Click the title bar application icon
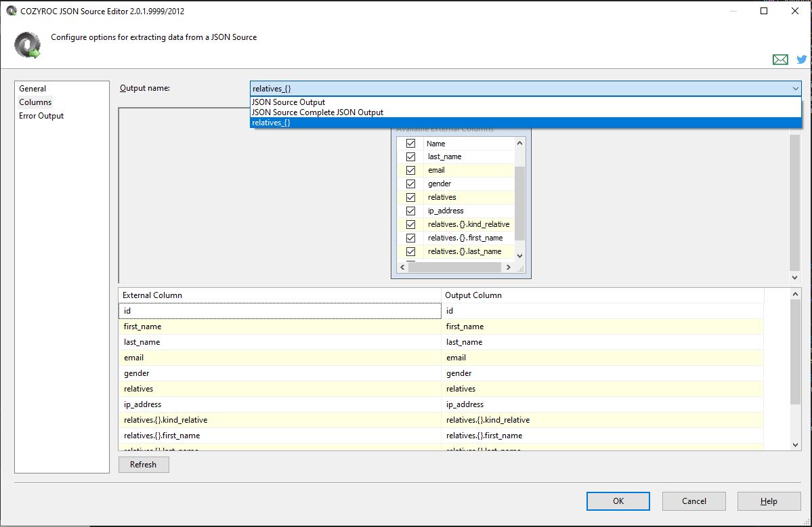 tap(12, 10)
